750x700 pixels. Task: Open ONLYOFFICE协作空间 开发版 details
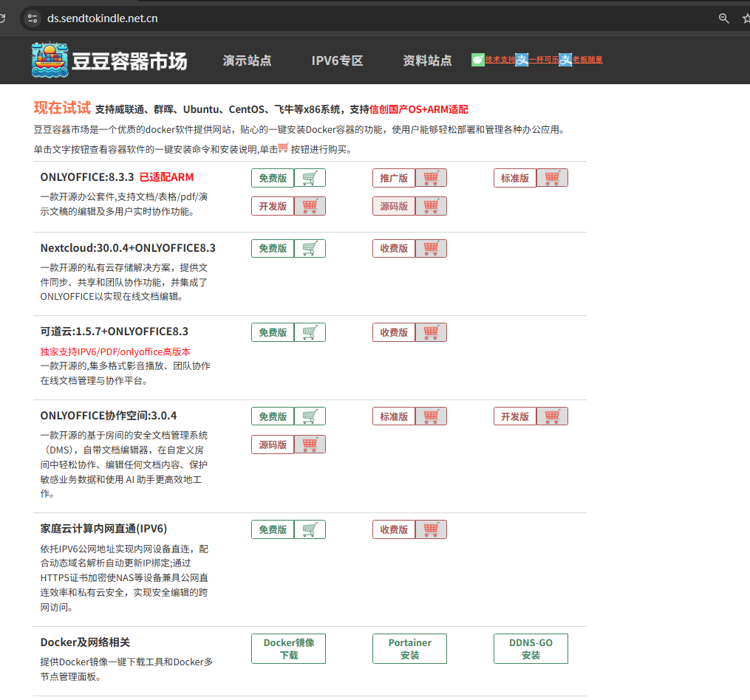[x=515, y=416]
